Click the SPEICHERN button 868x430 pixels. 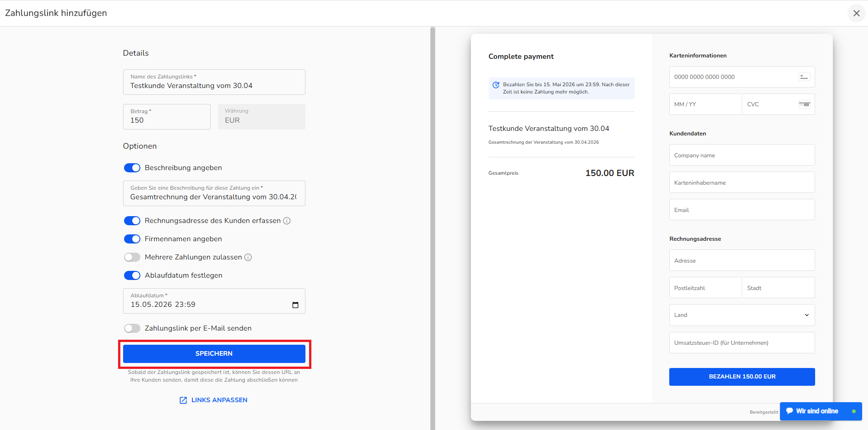[x=214, y=354]
